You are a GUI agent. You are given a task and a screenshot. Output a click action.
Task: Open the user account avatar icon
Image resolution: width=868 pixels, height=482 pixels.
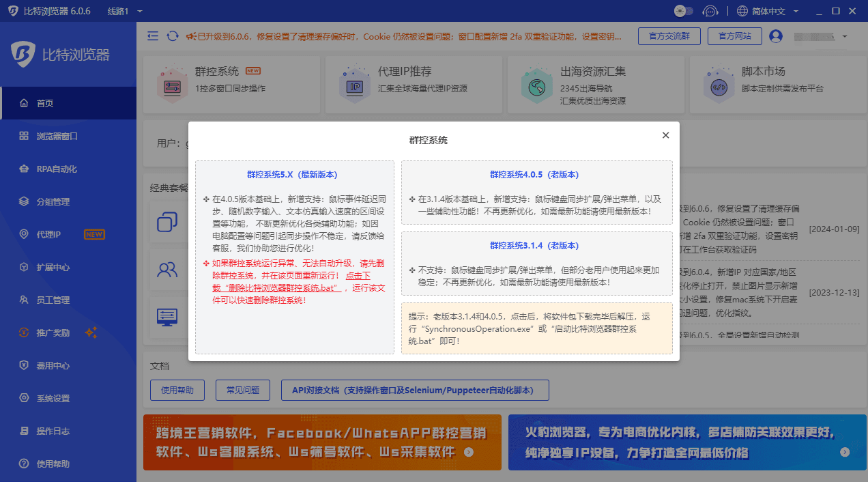pyautogui.click(x=776, y=36)
